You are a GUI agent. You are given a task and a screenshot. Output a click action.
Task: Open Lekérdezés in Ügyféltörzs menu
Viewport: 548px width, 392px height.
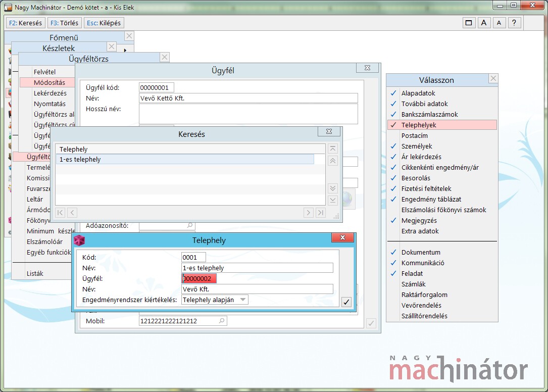pyautogui.click(x=50, y=93)
